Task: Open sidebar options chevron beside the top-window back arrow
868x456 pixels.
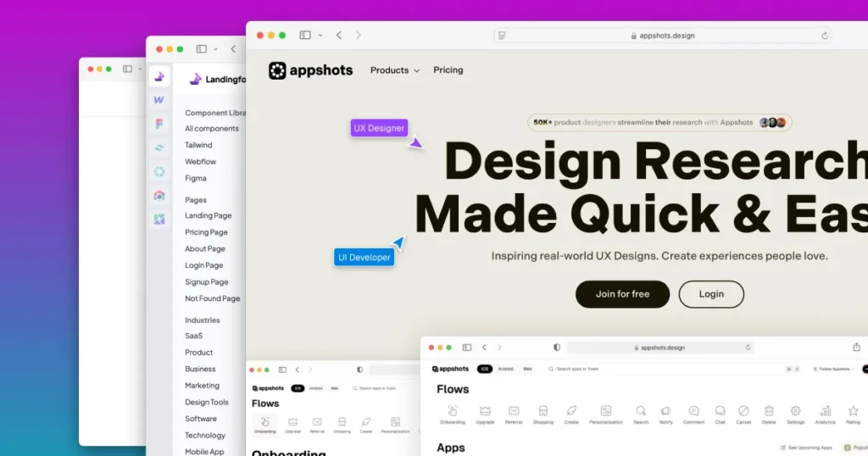Action: 320,36
